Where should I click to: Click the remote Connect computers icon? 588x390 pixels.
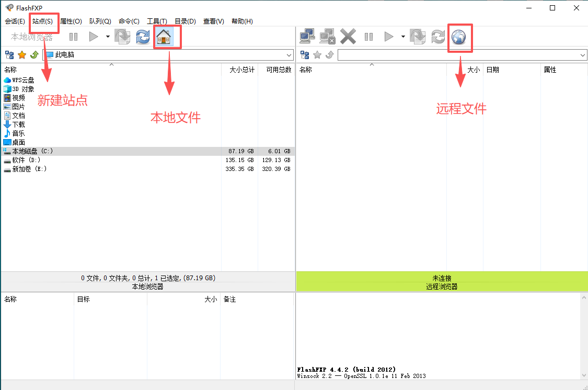[307, 37]
